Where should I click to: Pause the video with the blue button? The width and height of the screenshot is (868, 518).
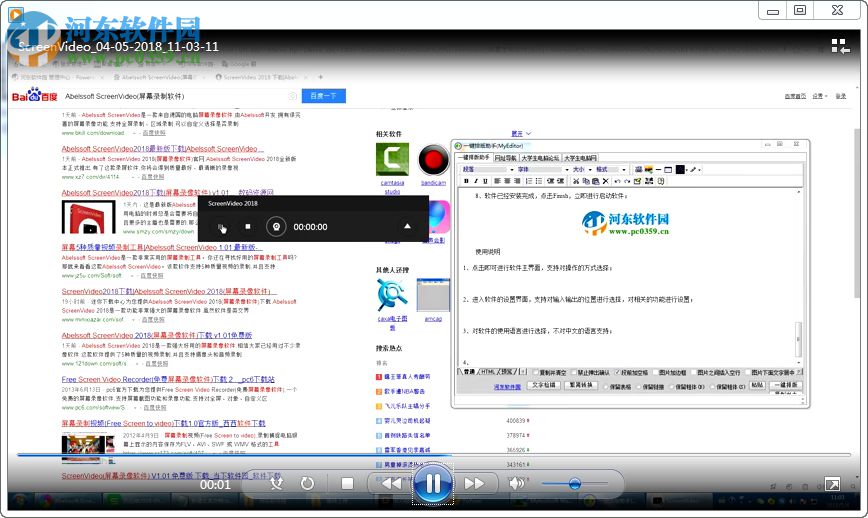tap(433, 484)
